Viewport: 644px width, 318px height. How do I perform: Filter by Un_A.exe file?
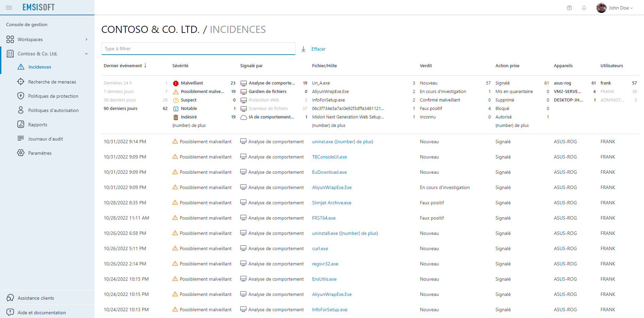[321, 83]
